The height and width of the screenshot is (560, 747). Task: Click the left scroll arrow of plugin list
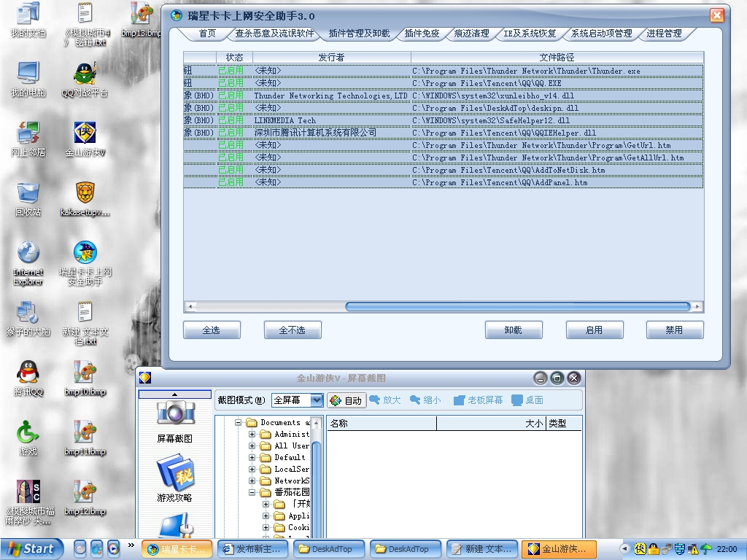190,307
